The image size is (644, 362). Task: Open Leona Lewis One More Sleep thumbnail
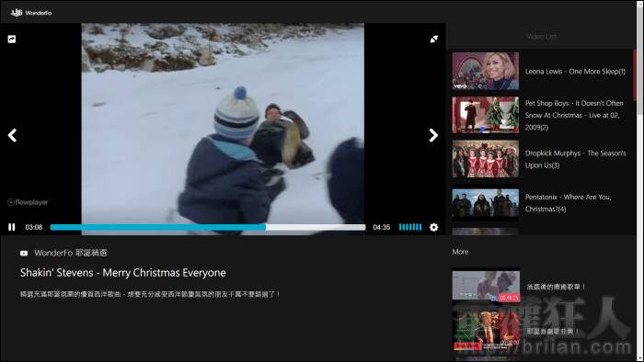pos(486,71)
